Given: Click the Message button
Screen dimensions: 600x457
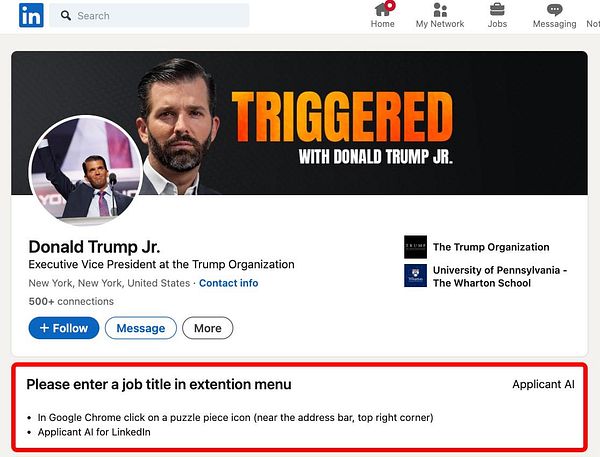Looking at the screenshot, I should [x=141, y=328].
